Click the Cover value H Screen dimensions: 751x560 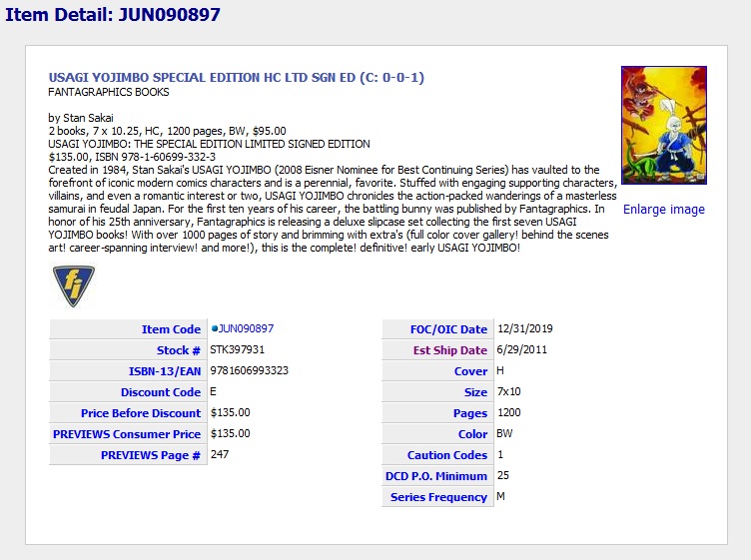click(x=500, y=370)
